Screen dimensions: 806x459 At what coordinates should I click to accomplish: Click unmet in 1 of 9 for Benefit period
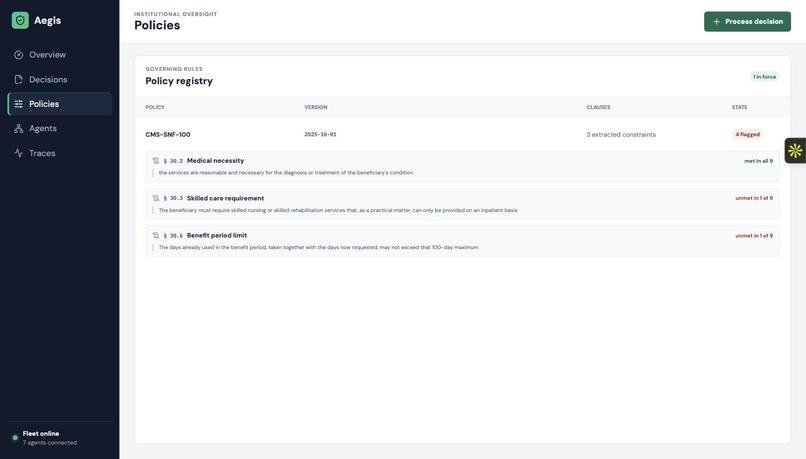[x=754, y=235]
